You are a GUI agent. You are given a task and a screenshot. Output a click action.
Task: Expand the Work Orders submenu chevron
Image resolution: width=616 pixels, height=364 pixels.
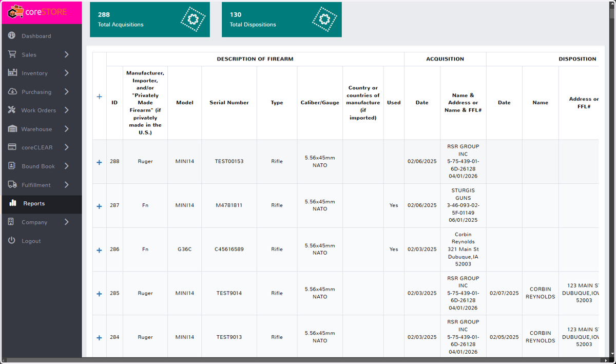tap(67, 110)
